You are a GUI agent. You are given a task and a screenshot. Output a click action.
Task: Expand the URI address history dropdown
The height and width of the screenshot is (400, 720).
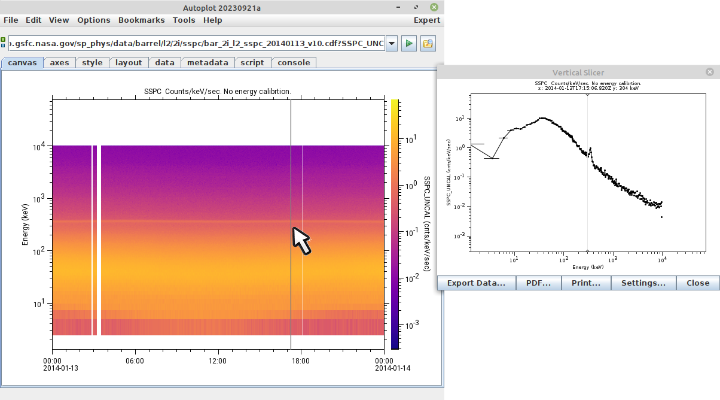[392, 44]
